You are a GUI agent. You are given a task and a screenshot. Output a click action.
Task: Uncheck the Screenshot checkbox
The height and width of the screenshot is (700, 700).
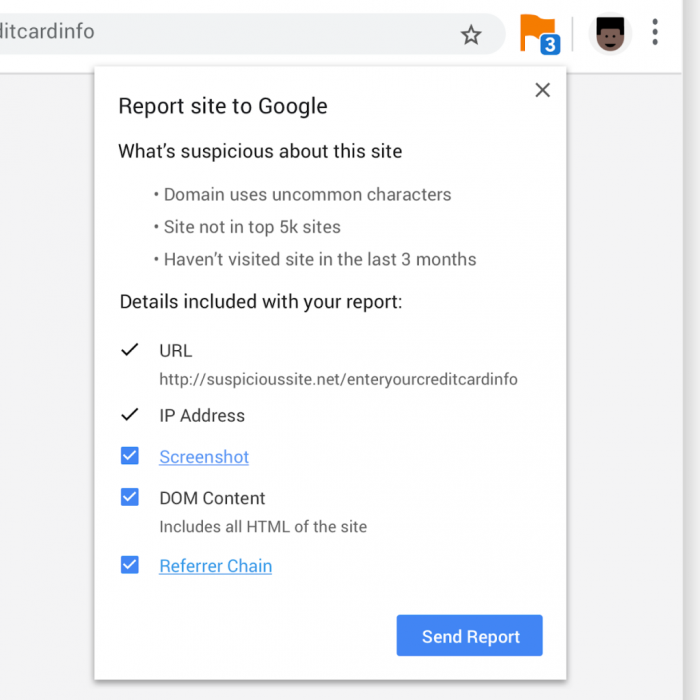130,456
